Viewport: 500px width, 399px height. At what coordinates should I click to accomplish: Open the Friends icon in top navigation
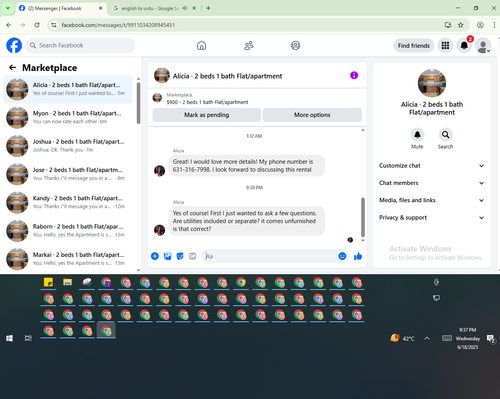click(x=249, y=45)
